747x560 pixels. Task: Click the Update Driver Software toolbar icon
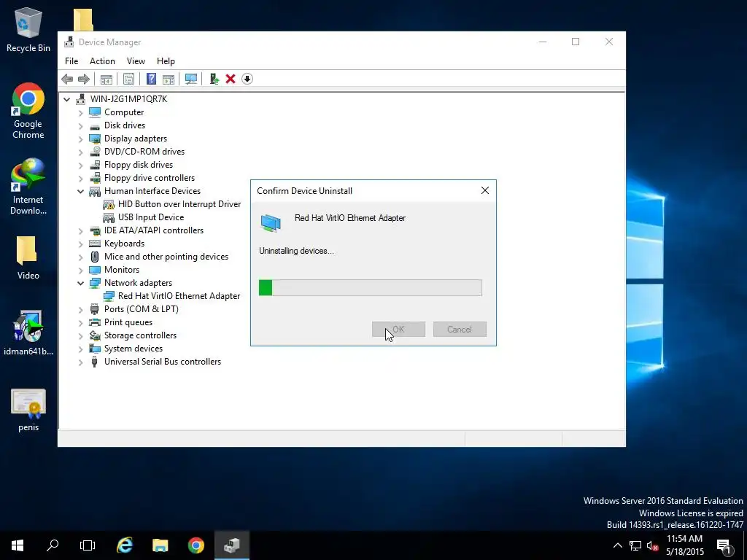tap(214, 79)
